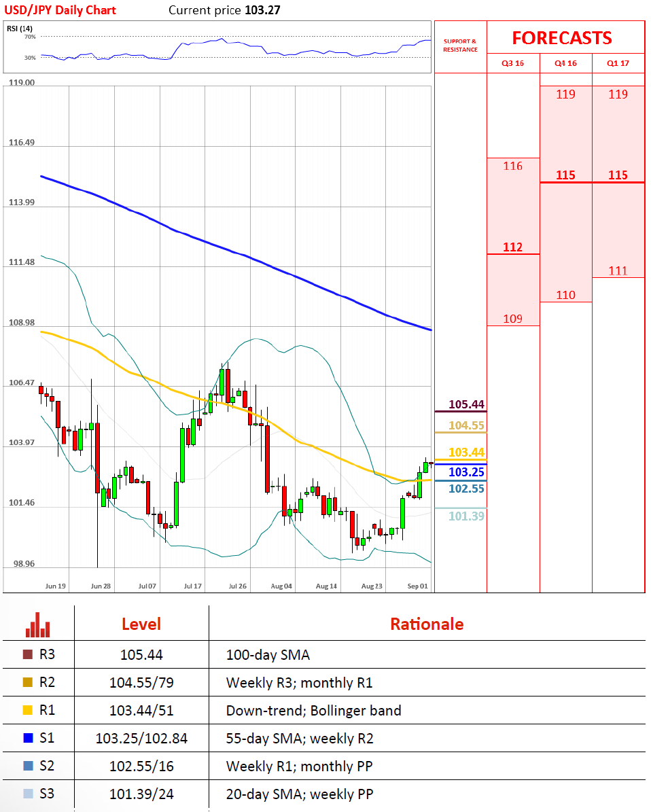Click the 103.25/102.84 level cell
Viewport: 651px width, 812px height.
pos(141,739)
